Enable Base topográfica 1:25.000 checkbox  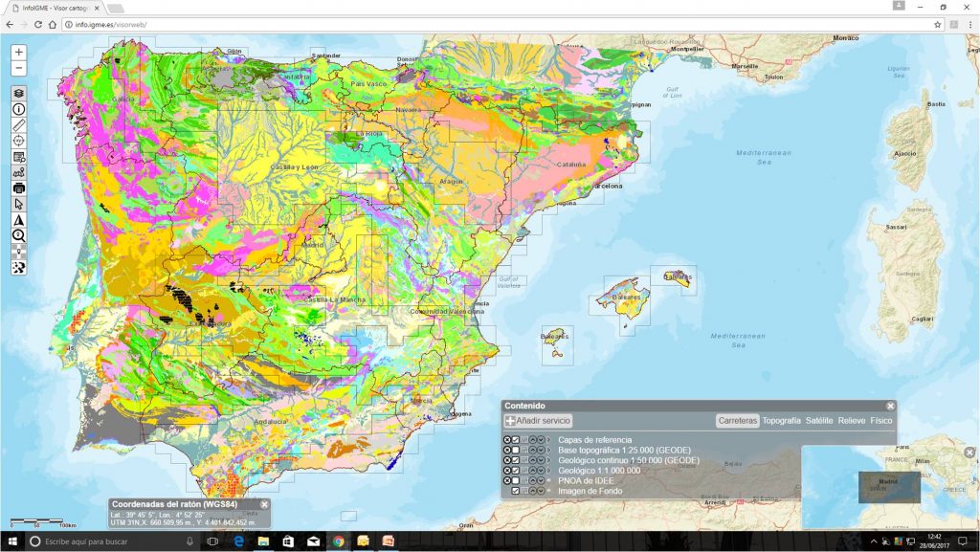point(516,451)
